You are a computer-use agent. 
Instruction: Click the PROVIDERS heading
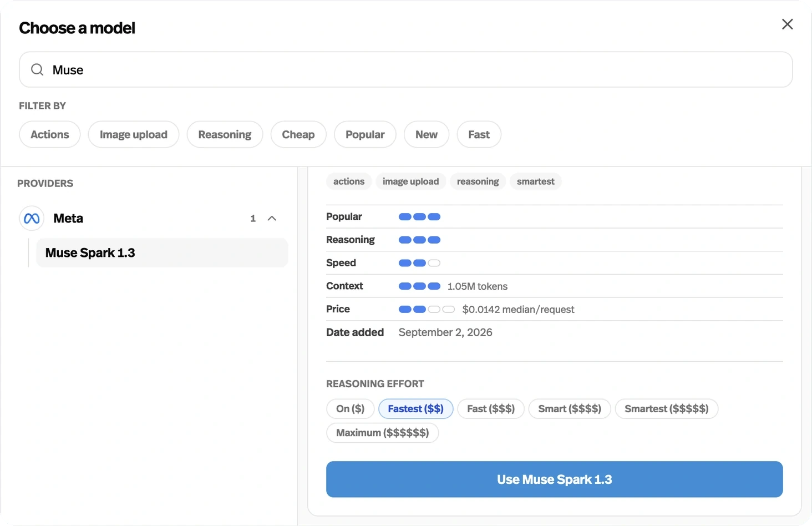pyautogui.click(x=45, y=184)
